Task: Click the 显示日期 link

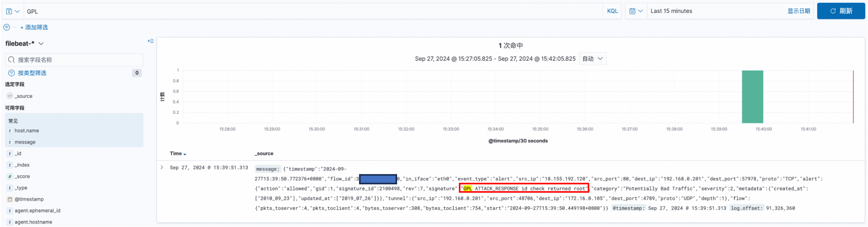Action: (798, 11)
